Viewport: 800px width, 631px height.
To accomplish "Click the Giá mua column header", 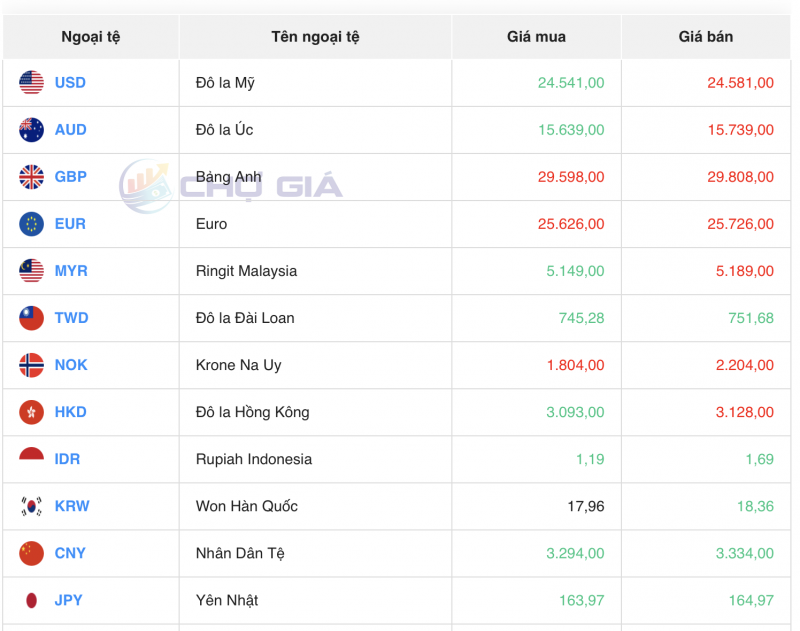I will click(x=535, y=36).
